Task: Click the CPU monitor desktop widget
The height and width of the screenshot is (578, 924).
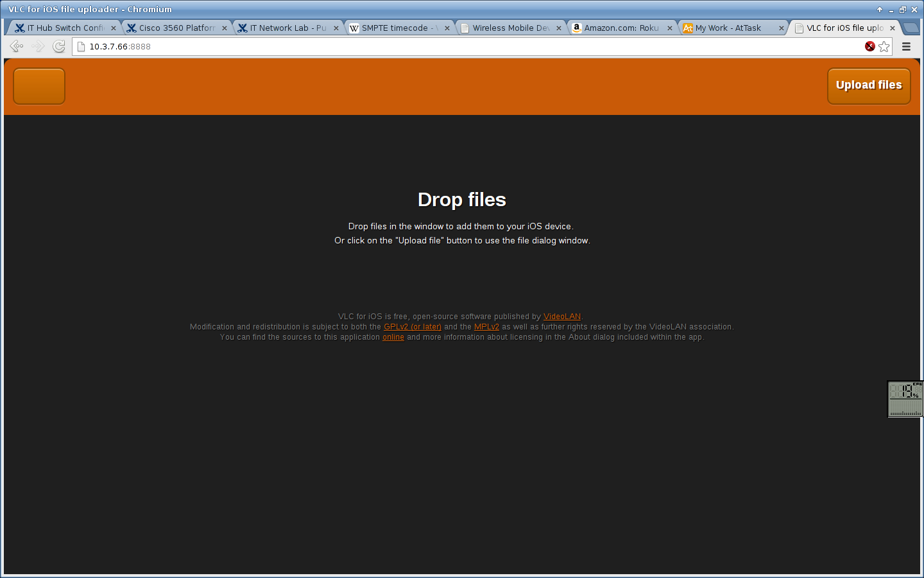Action: coord(905,399)
